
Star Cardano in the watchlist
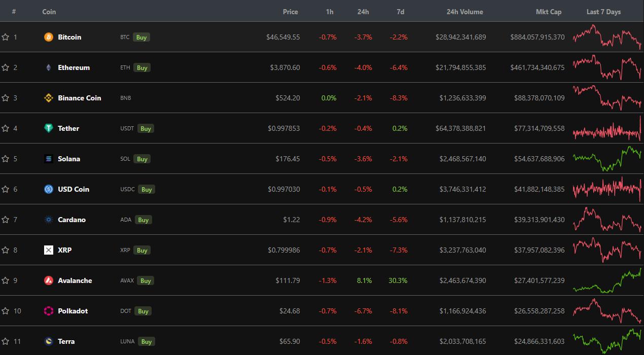pyautogui.click(x=5, y=220)
